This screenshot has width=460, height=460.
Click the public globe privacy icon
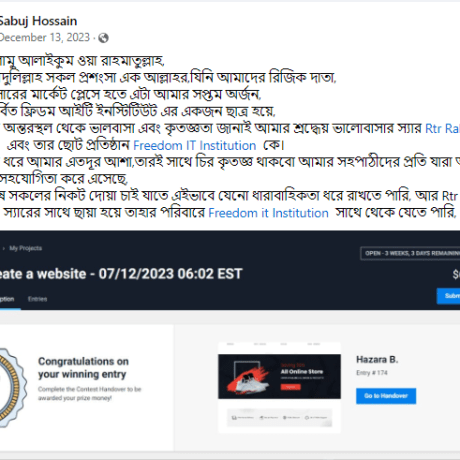pyautogui.click(x=103, y=38)
